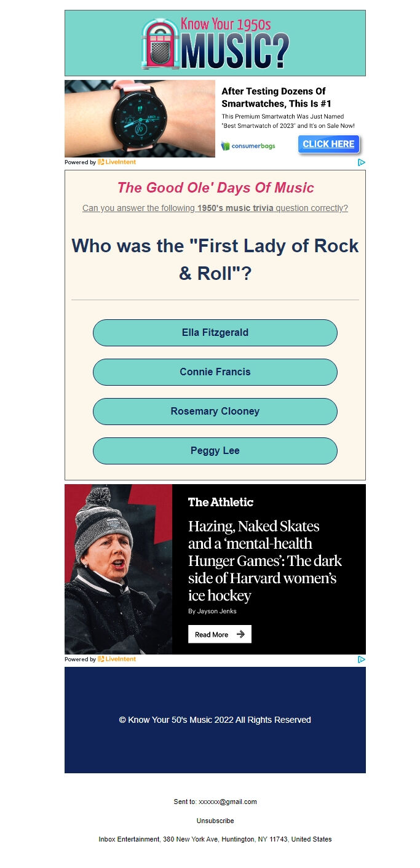The image size is (420, 868).
Task: Select Peggy Lee answer button
Action: (215, 451)
